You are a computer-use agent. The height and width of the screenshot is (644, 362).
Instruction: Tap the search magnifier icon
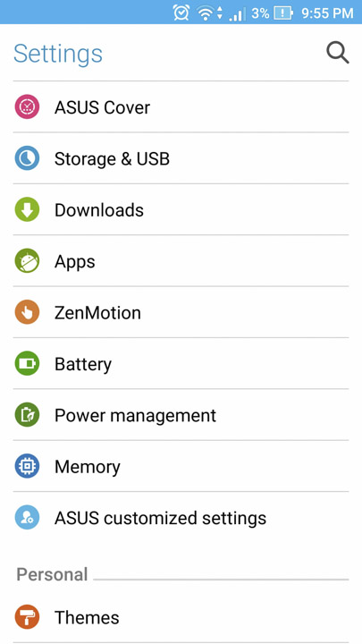tap(337, 54)
